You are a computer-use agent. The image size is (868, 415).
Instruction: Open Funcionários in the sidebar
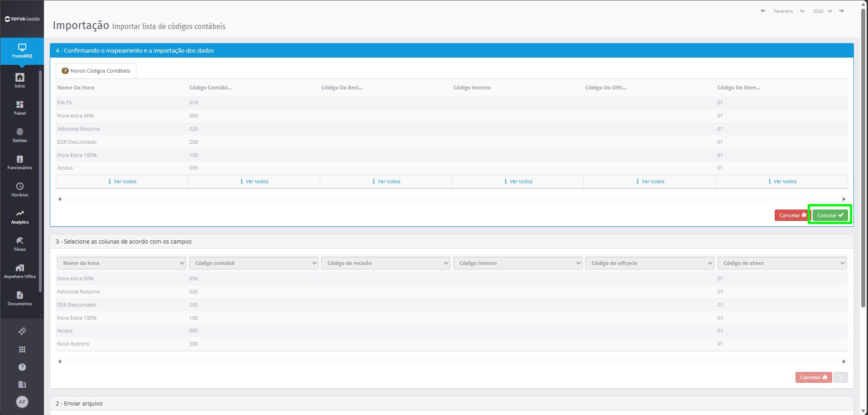click(19, 162)
